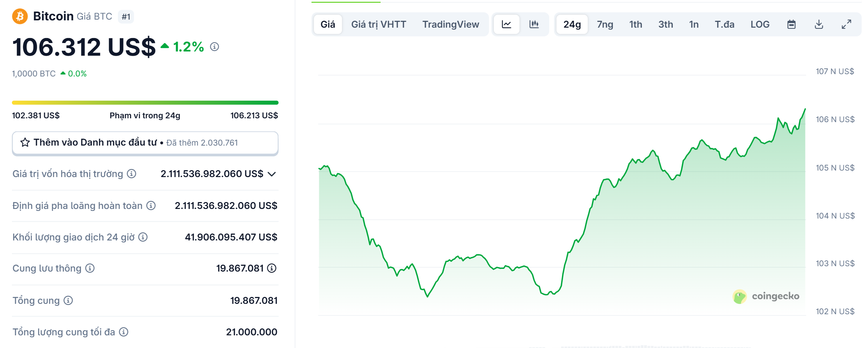This screenshot has width=868, height=348.
Task: Select 24g time range
Action: click(x=572, y=25)
